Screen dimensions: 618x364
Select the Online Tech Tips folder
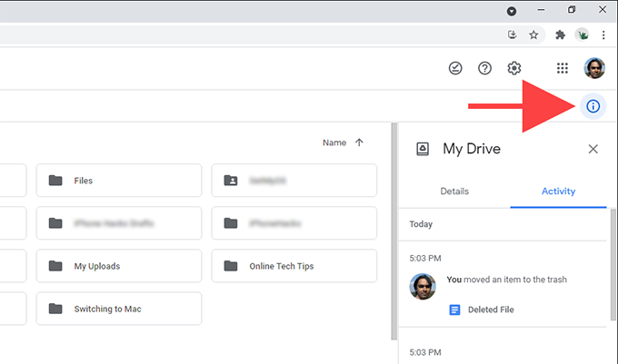294,266
